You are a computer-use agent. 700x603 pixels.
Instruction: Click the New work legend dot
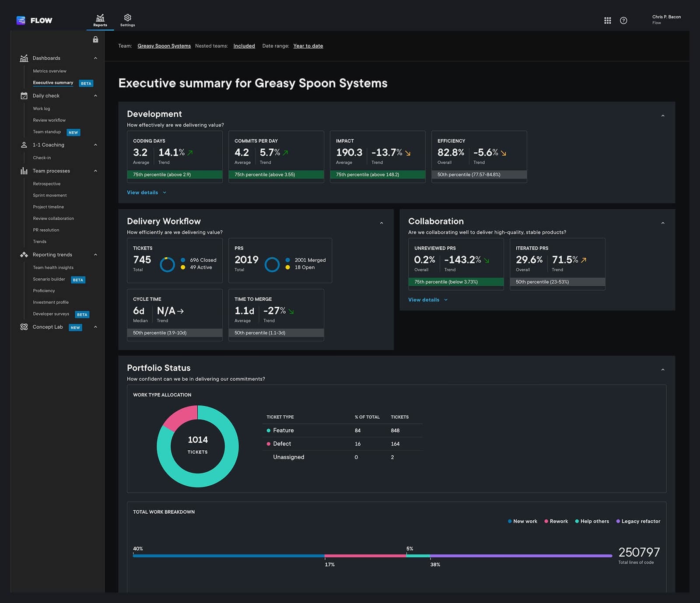(510, 521)
